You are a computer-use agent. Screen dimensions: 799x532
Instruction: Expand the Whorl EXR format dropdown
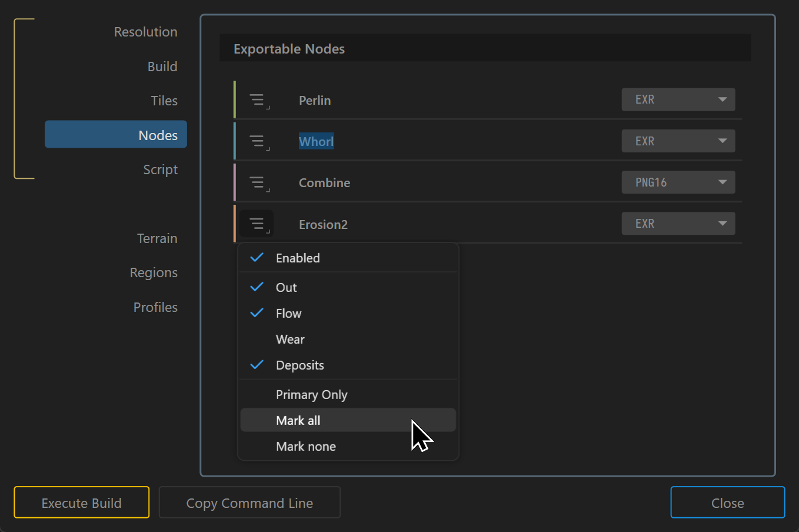click(x=678, y=141)
